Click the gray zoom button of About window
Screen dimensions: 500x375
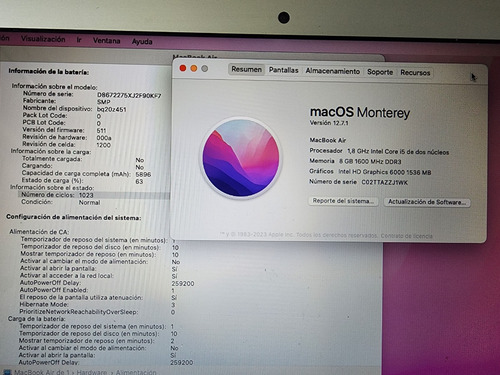point(205,69)
